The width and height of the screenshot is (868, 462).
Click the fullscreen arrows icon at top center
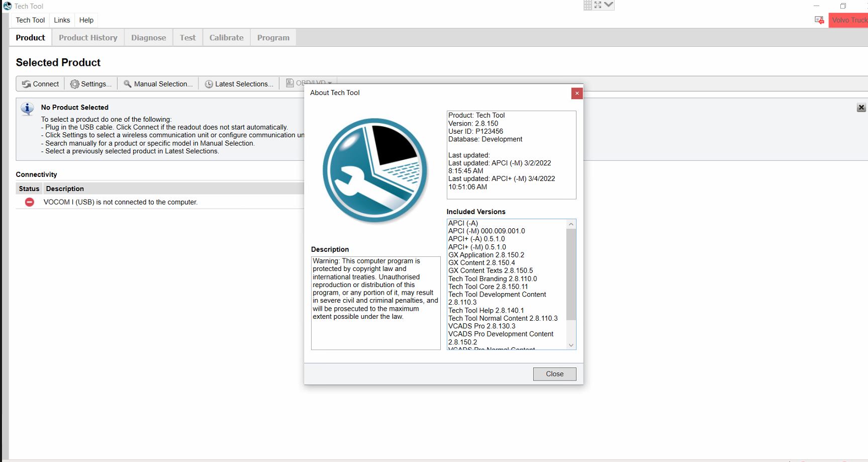(x=598, y=5)
